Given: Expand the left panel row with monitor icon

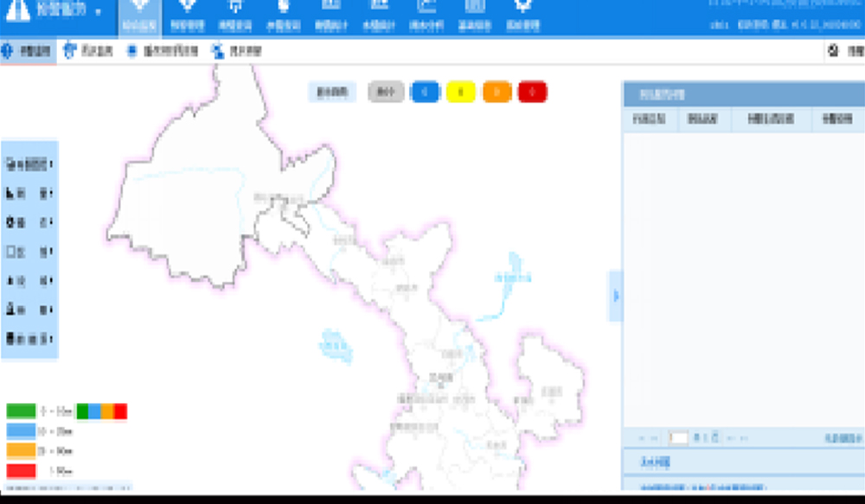Looking at the screenshot, I should click(29, 163).
